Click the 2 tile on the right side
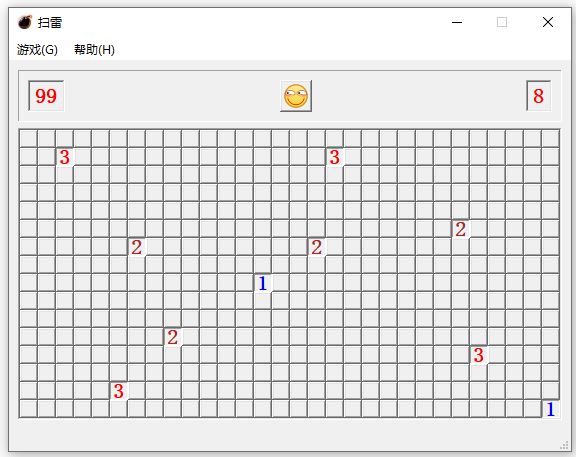Viewport: 576px width, 457px height. coord(460,229)
